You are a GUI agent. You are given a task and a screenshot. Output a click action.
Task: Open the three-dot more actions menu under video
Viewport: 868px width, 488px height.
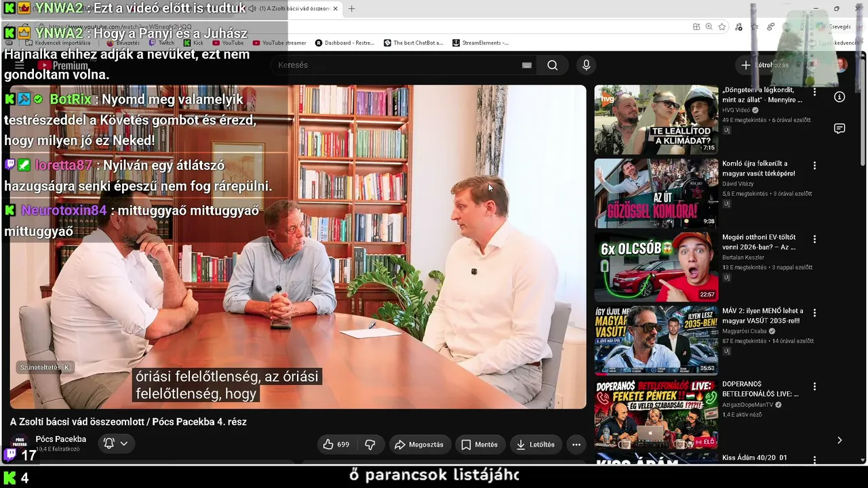[576, 445]
